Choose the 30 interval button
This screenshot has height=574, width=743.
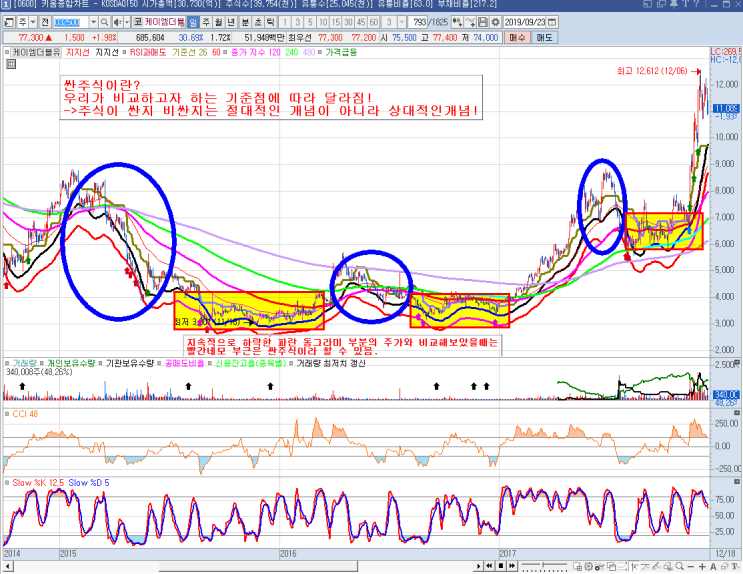pyautogui.click(x=348, y=22)
